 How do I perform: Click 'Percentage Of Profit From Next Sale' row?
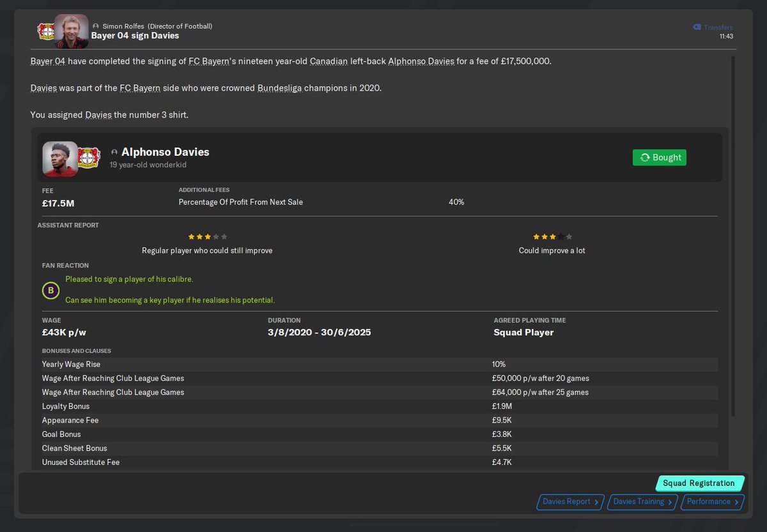point(241,202)
